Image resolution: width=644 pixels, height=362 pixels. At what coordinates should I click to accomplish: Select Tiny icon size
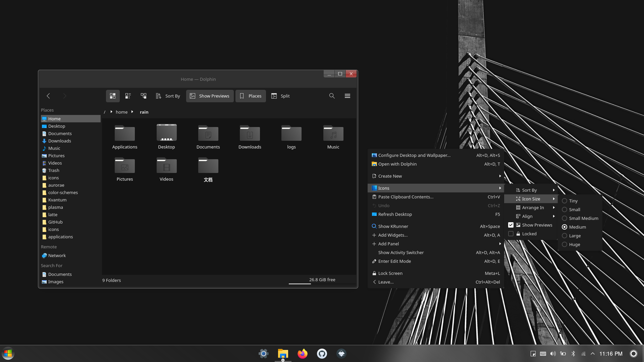[580, 201]
